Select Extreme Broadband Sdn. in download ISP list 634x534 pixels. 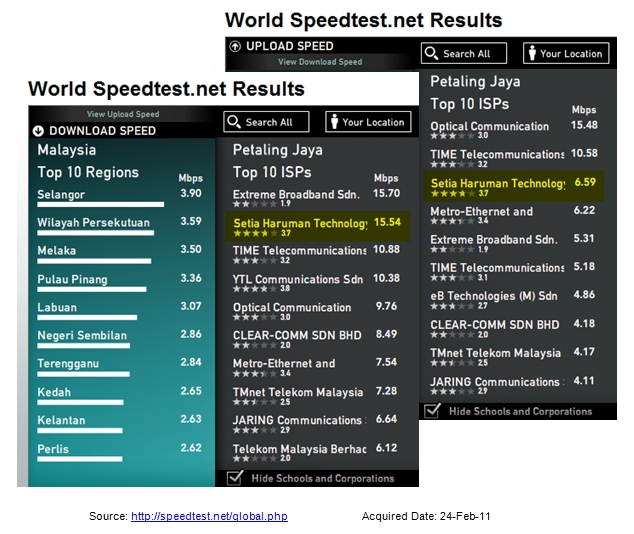pyautogui.click(x=317, y=198)
